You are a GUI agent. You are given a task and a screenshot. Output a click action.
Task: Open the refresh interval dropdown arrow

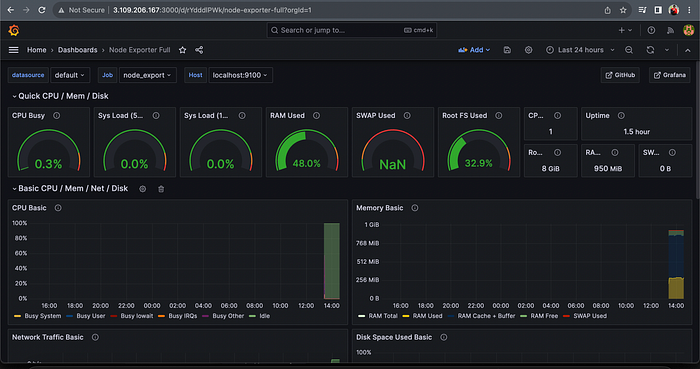pyautogui.click(x=667, y=50)
